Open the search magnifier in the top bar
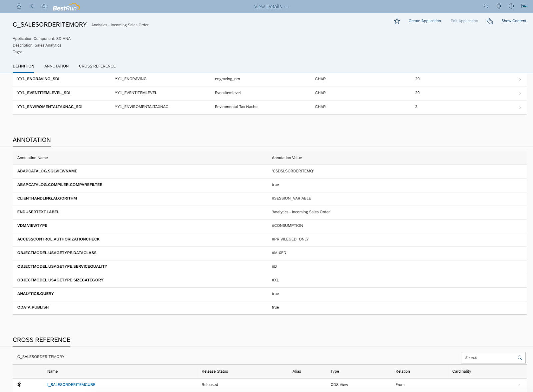The image size is (533, 392). coord(486,6)
